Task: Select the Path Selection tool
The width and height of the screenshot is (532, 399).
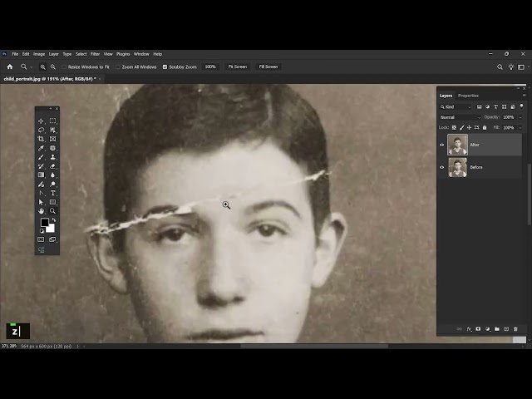Action: point(41,202)
